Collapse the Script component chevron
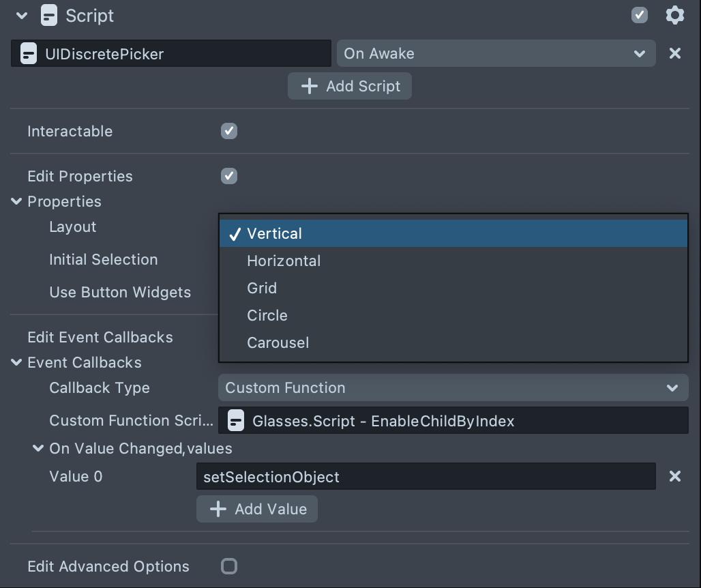Screen dimensions: 701x588 tap(22, 16)
